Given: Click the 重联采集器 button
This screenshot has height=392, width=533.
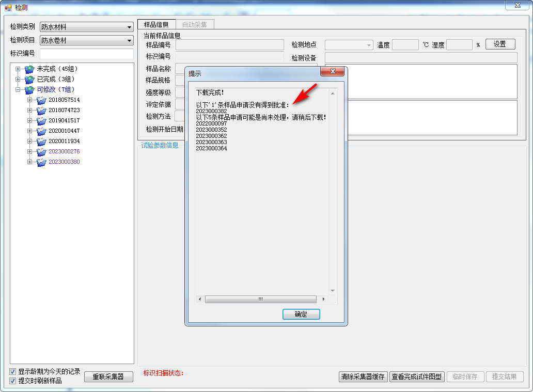Looking at the screenshot, I should pos(108,377).
